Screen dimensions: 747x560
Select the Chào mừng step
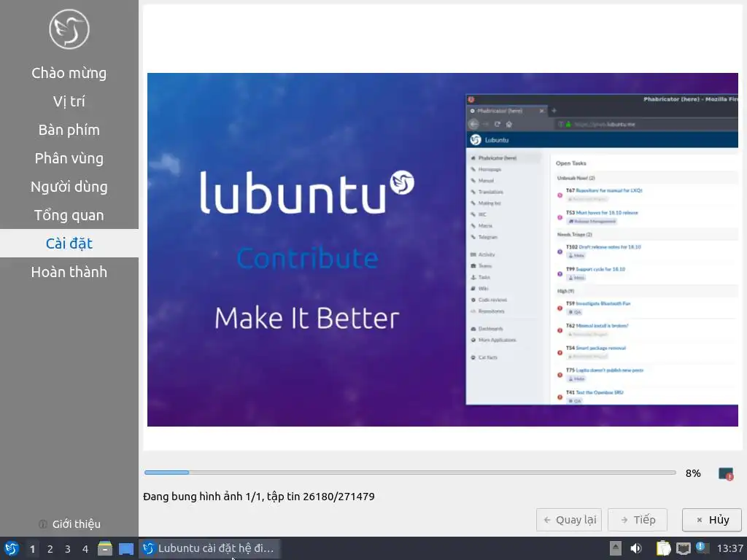click(x=69, y=73)
